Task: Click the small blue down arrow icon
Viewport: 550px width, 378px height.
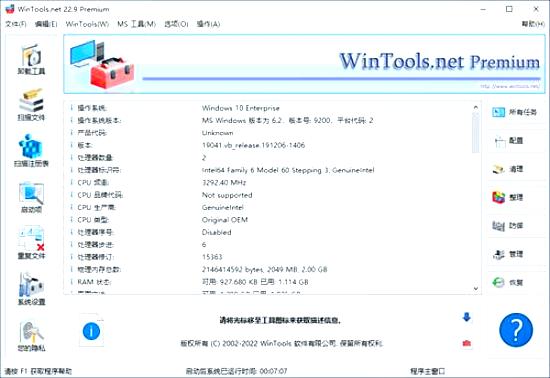Action: pyautogui.click(x=467, y=317)
